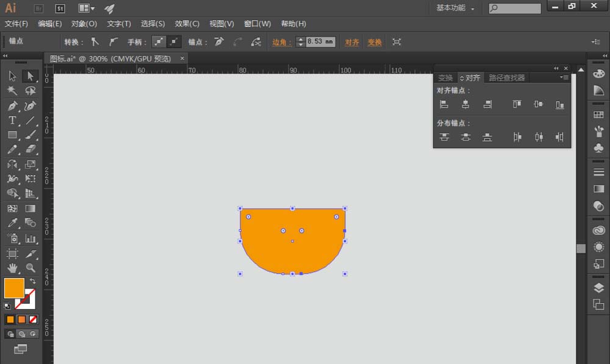
Task: Select the Free Transform tool
Action: pyautogui.click(x=30, y=179)
